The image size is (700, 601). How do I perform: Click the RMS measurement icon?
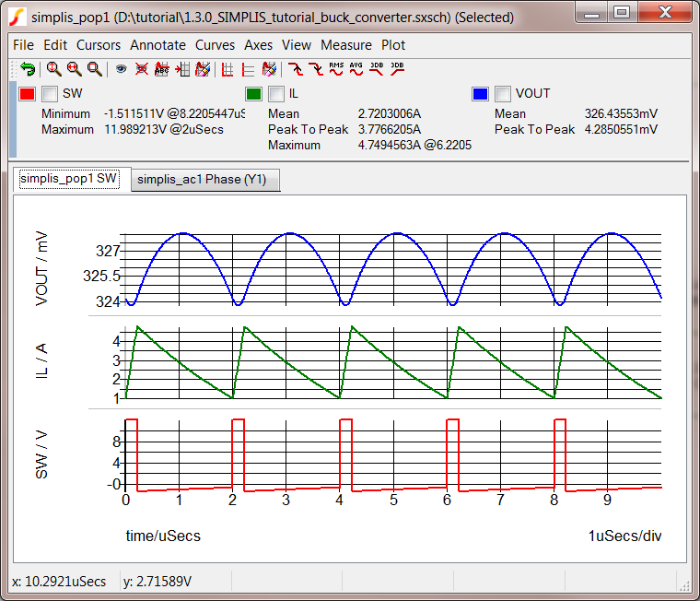(336, 69)
